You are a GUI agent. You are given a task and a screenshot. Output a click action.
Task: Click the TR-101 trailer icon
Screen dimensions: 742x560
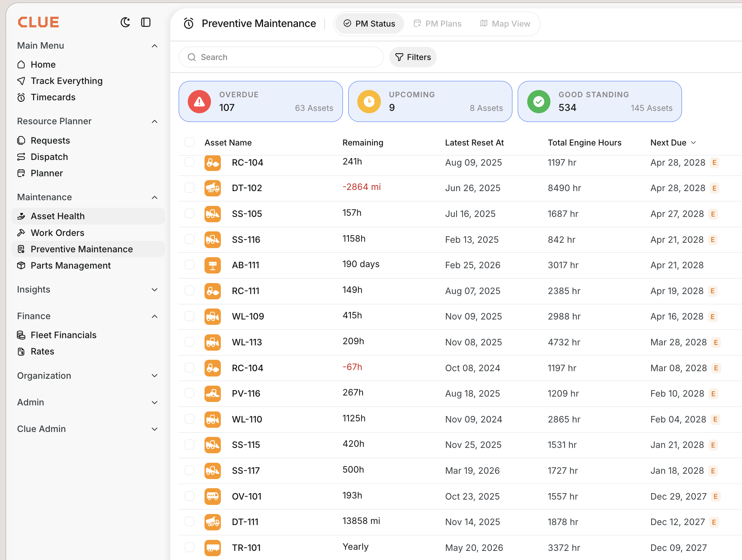[x=212, y=548]
